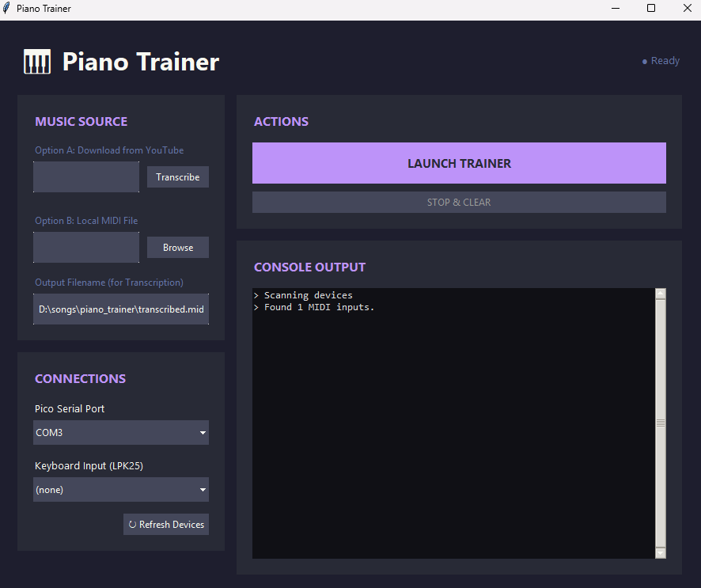Click console scrollbar down arrow
The height and width of the screenshot is (588, 701).
(661, 553)
